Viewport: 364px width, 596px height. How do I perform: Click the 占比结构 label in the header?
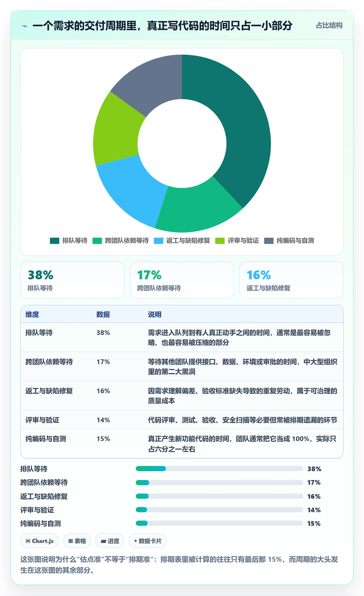point(329,25)
